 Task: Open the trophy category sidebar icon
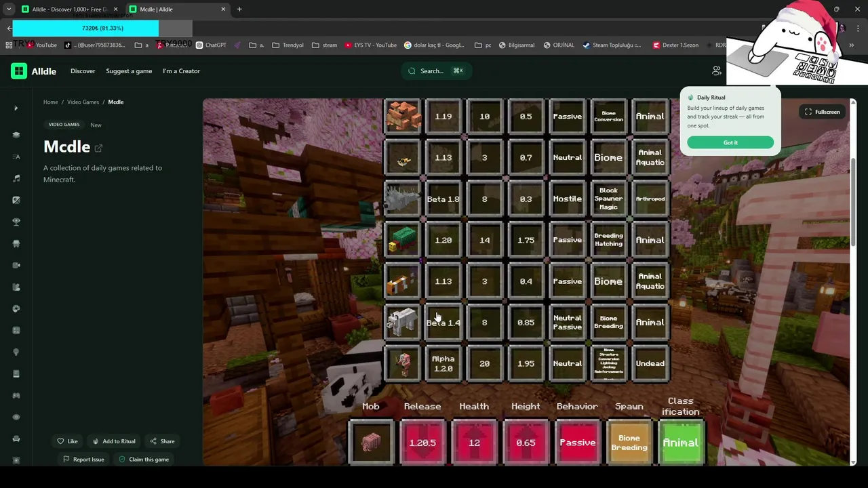(x=16, y=222)
